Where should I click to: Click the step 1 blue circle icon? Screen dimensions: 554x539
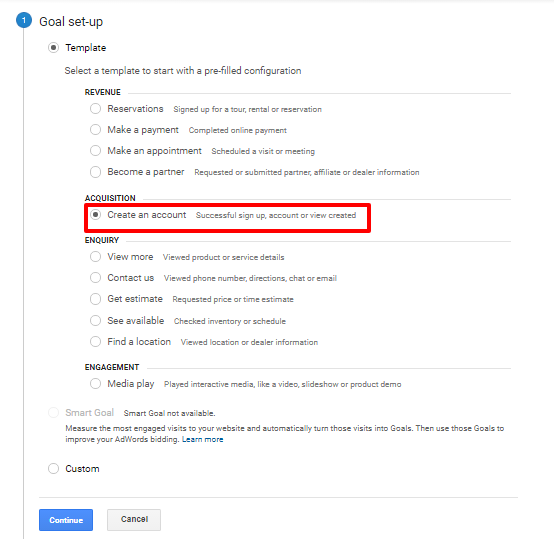[24, 20]
